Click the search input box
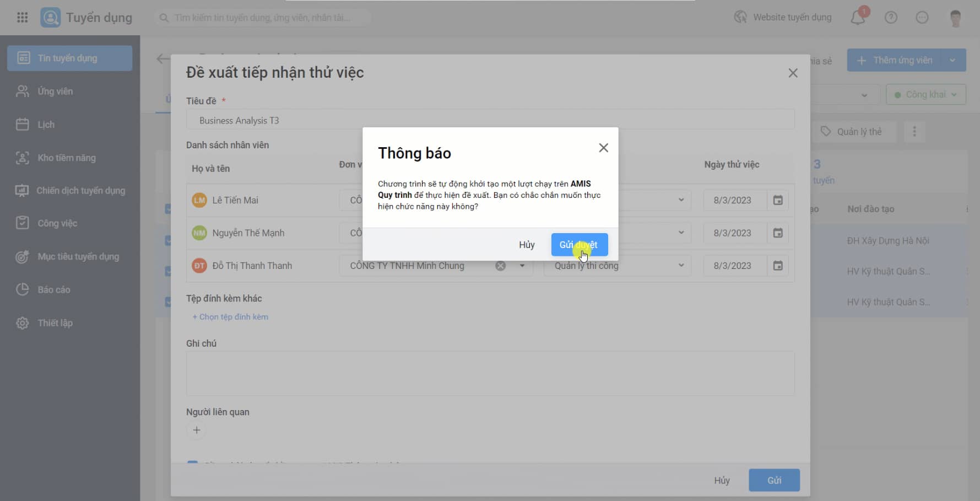 click(x=263, y=18)
